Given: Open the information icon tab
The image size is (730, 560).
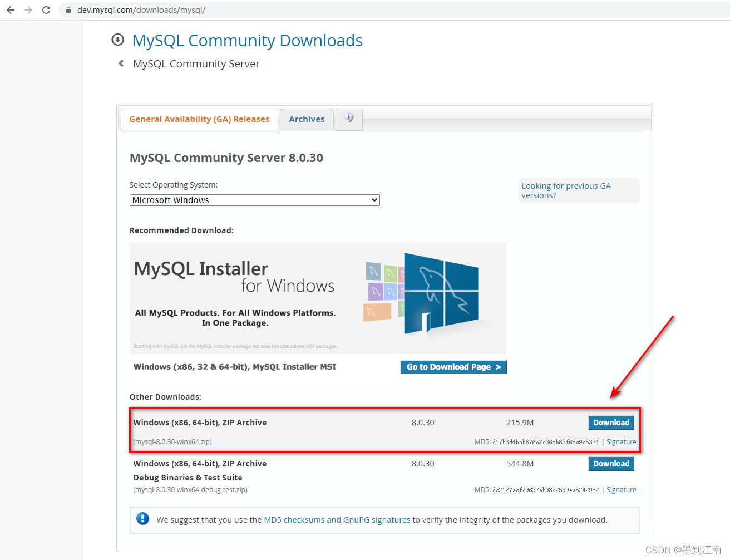Looking at the screenshot, I should coord(349,119).
